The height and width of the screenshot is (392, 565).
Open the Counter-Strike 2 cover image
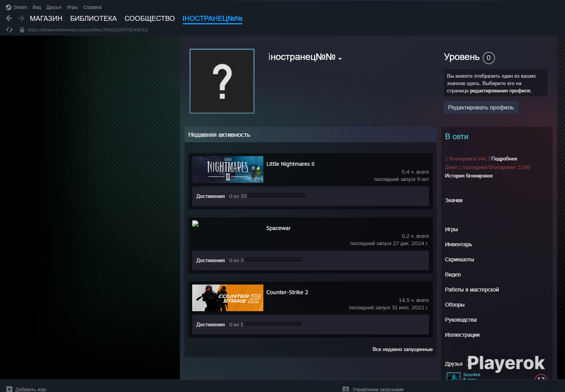[x=228, y=298]
